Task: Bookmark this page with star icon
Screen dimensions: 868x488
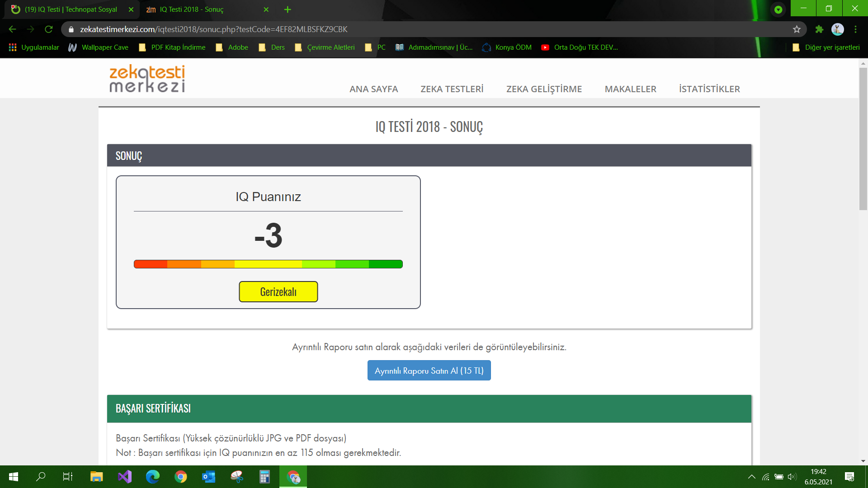Action: [x=797, y=29]
